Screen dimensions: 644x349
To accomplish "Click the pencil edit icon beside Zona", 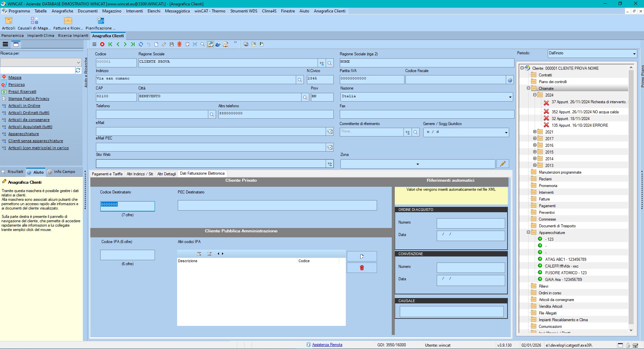I will (502, 164).
